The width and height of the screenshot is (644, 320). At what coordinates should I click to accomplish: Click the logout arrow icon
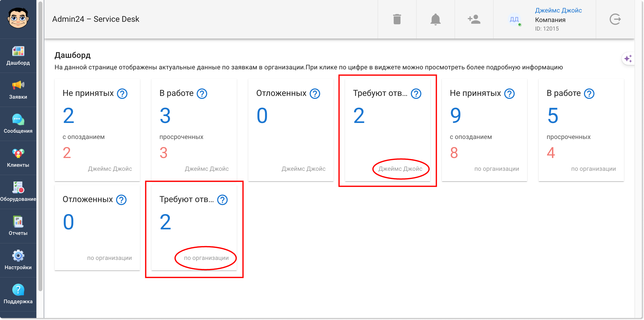tap(615, 19)
